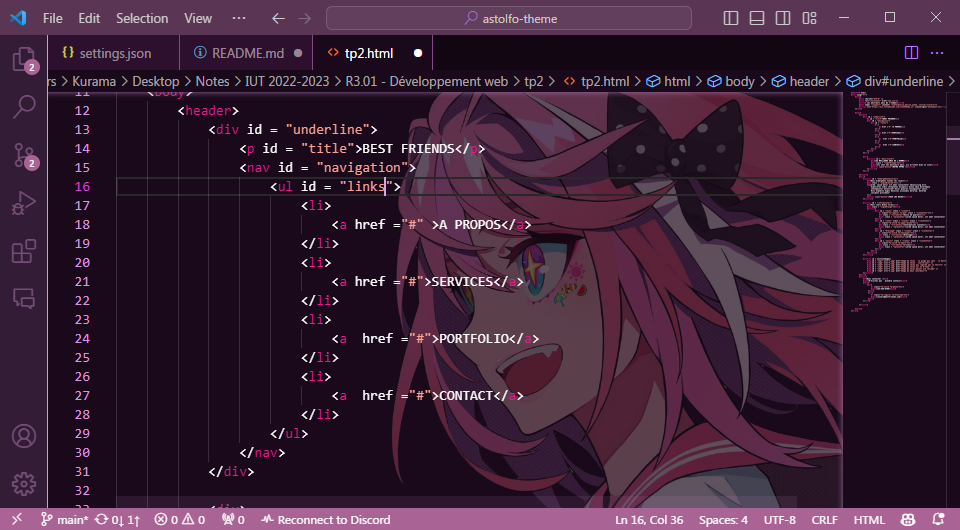This screenshot has width=960, height=530.
Task: Open header symbol breadcrumb
Action: click(x=800, y=81)
